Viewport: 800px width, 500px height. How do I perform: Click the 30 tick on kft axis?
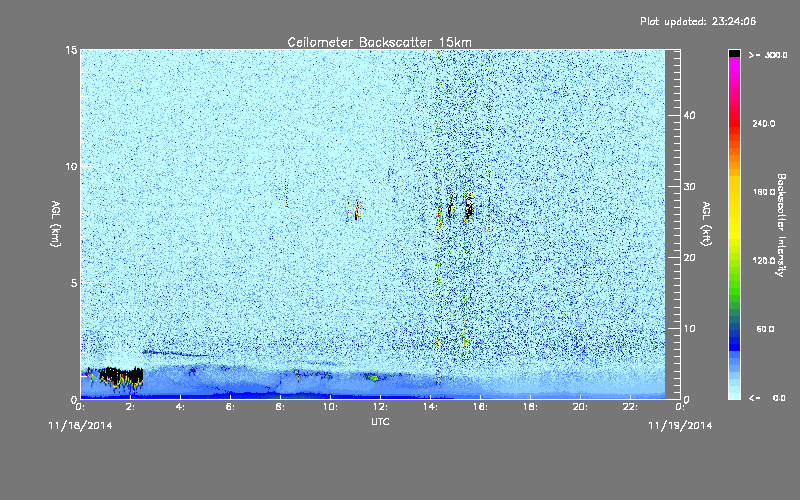(x=689, y=187)
